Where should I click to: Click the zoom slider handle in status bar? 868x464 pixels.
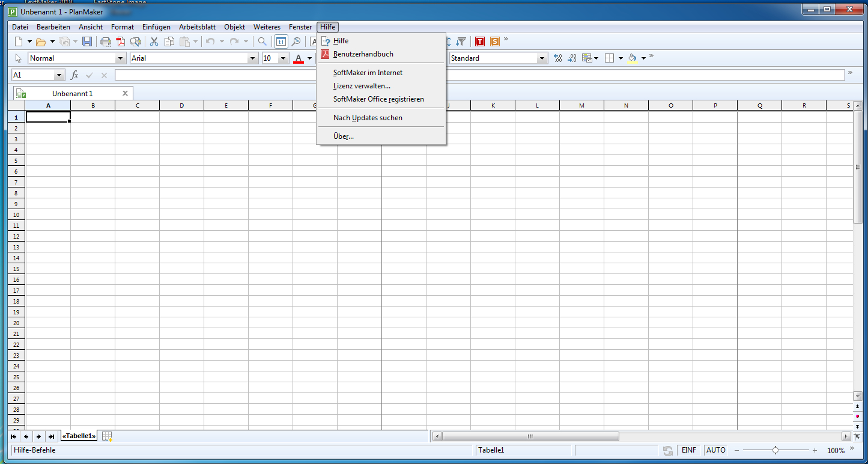tap(775, 450)
